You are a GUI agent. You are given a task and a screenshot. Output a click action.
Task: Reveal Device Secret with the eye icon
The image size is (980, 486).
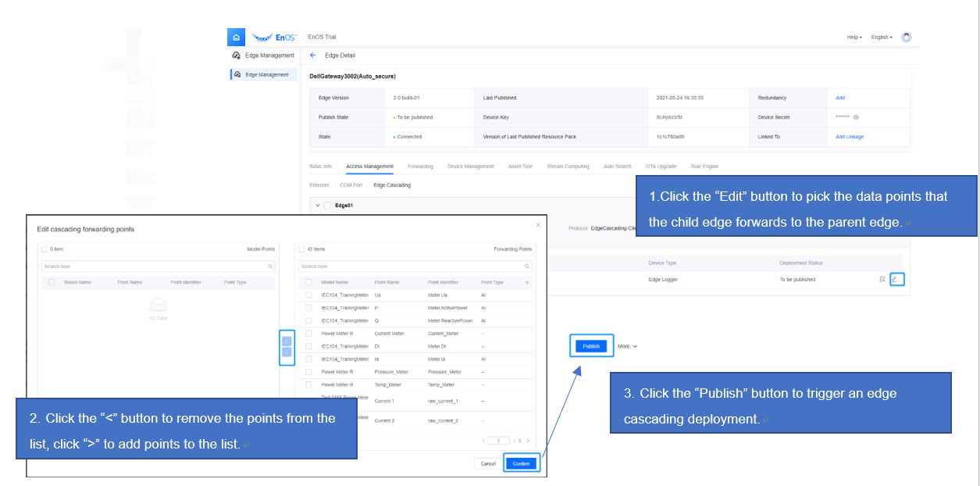(856, 117)
